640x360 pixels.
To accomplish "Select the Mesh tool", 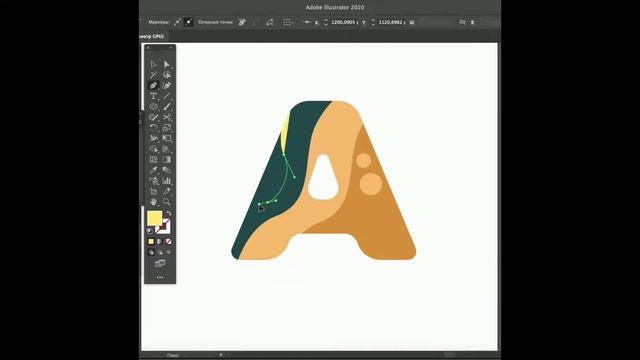I will (153, 160).
